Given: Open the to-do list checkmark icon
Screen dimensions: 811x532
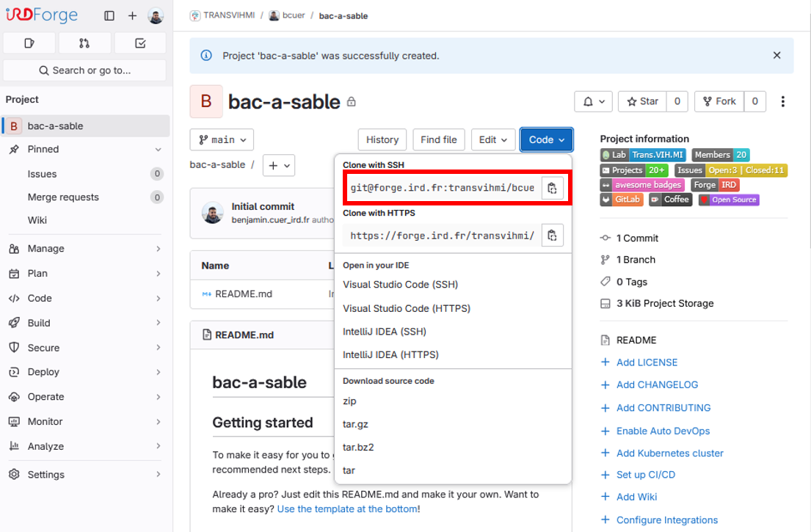Looking at the screenshot, I should click(140, 43).
